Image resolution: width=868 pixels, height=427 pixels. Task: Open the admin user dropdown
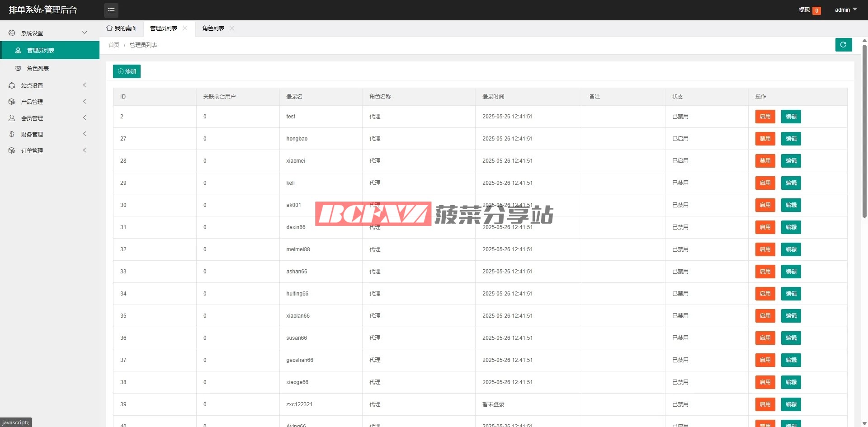pyautogui.click(x=845, y=10)
